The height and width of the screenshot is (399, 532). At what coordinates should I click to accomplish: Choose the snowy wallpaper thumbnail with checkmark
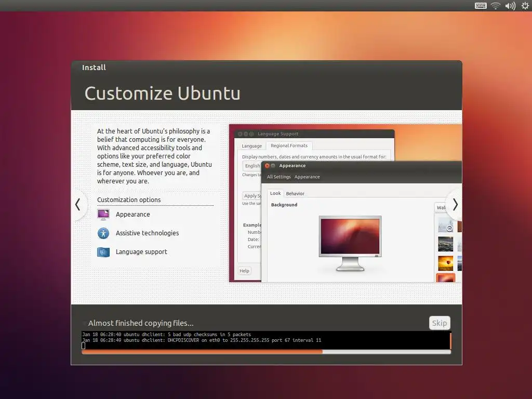[445, 225]
